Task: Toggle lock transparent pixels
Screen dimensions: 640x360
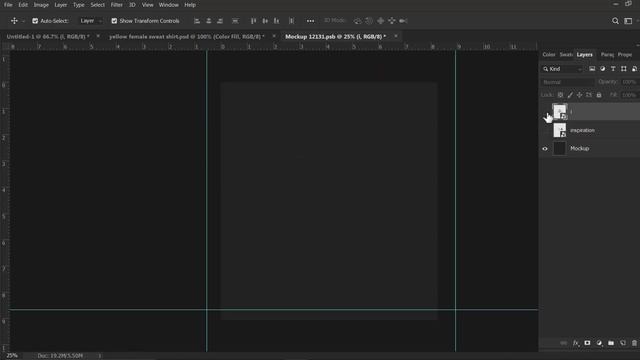Action: tap(560, 95)
